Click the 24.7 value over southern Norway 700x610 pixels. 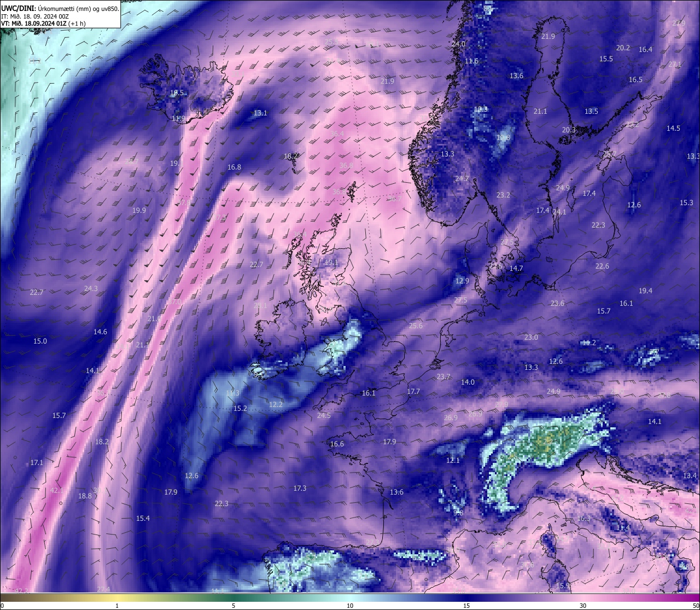click(462, 179)
